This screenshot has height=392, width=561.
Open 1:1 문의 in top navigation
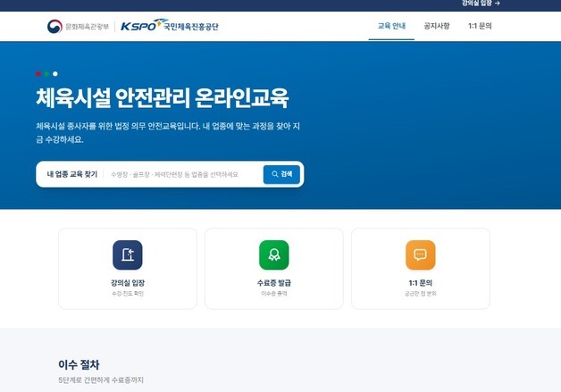pos(480,26)
